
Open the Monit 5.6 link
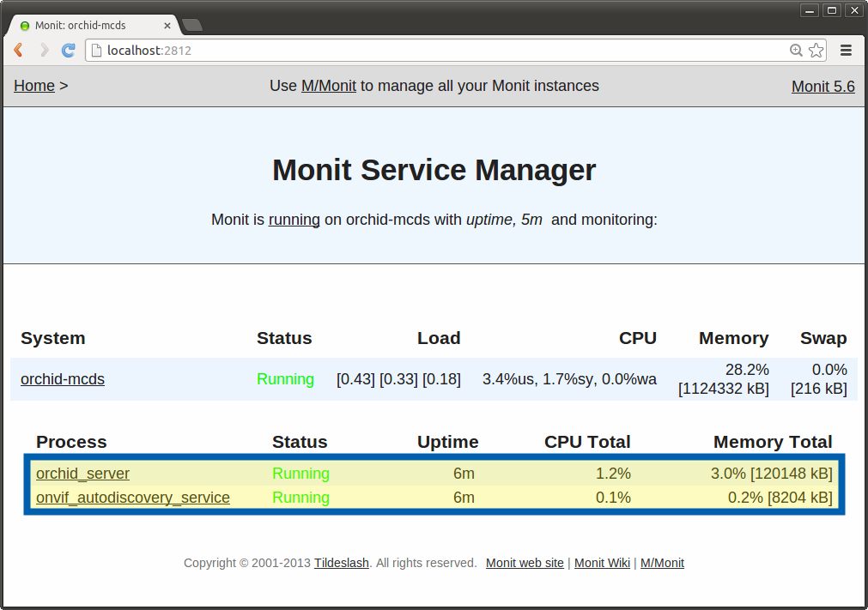[x=823, y=87]
